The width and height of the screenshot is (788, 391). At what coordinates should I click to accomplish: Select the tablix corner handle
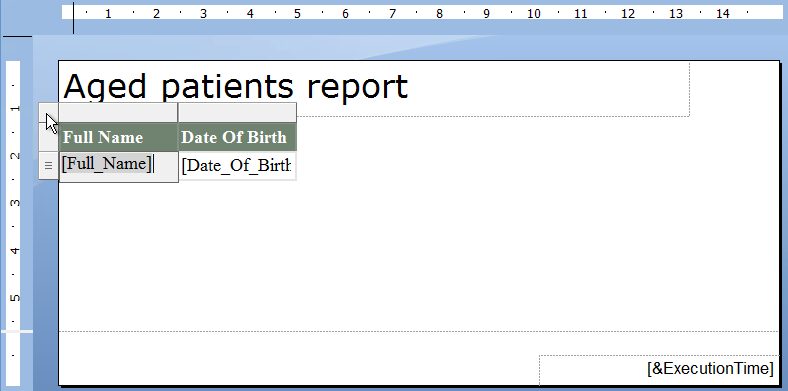tap(49, 112)
